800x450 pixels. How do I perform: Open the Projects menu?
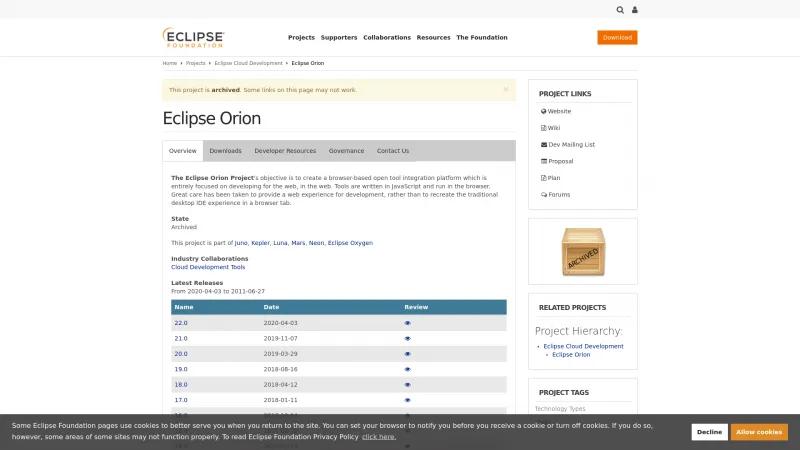(x=301, y=37)
